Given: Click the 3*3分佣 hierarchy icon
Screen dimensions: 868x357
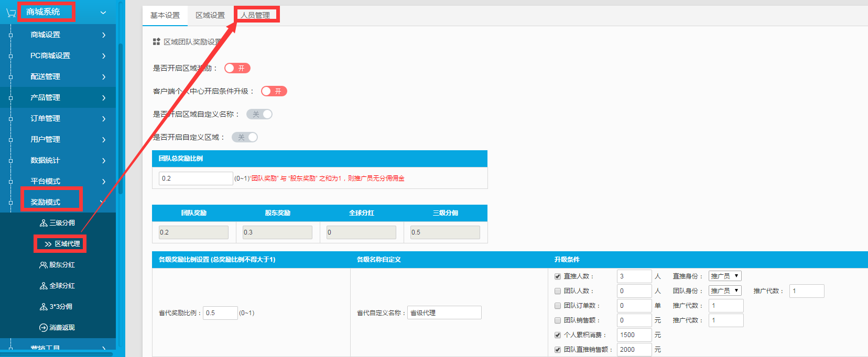Looking at the screenshot, I should pyautogui.click(x=44, y=307).
